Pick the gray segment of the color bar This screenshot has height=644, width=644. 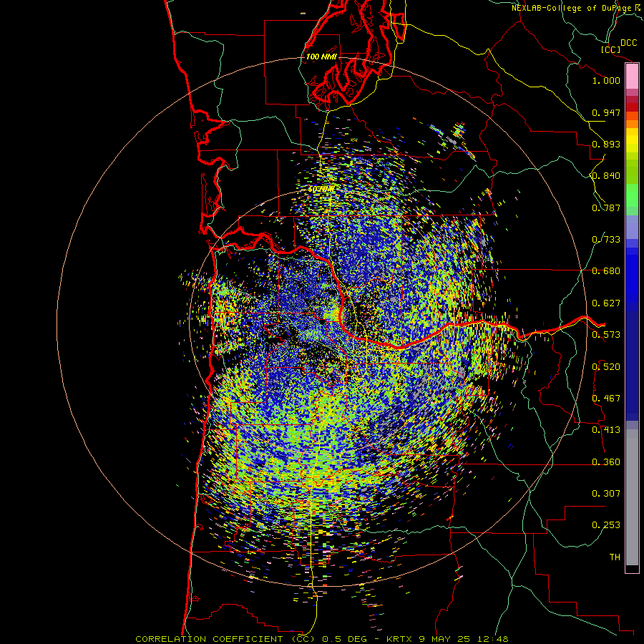pos(632,497)
